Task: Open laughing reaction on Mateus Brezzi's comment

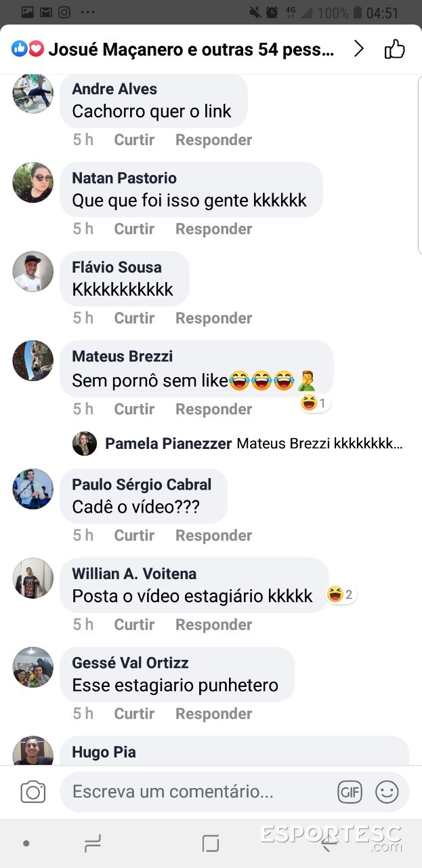Action: click(315, 403)
